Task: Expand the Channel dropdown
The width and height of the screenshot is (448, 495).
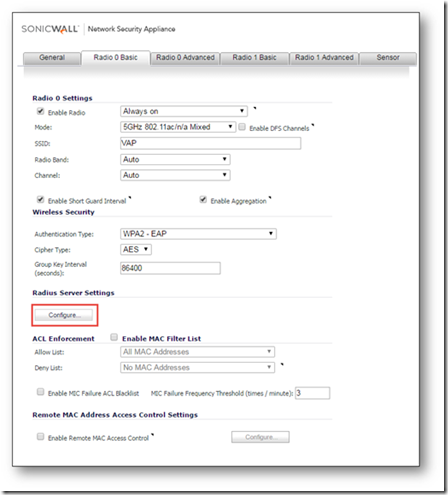Action: click(175, 175)
